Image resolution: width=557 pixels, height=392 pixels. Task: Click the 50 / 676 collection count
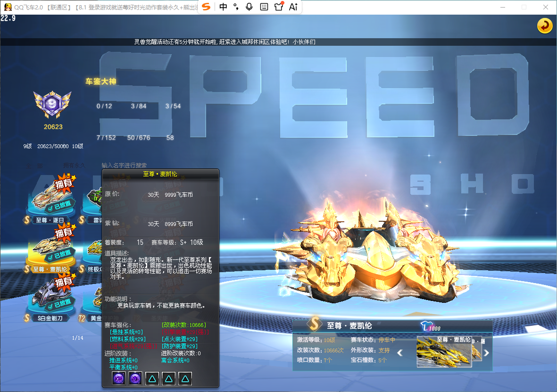[139, 138]
